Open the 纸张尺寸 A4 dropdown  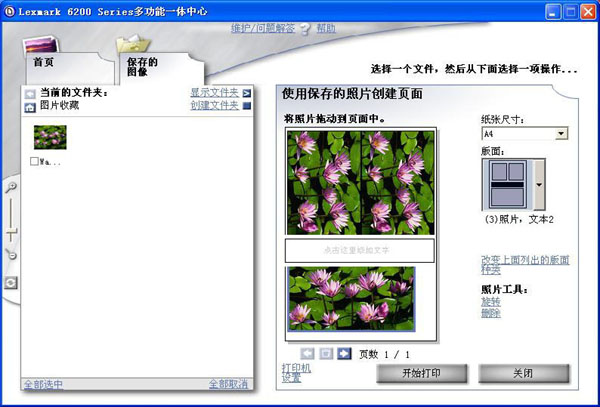point(561,133)
